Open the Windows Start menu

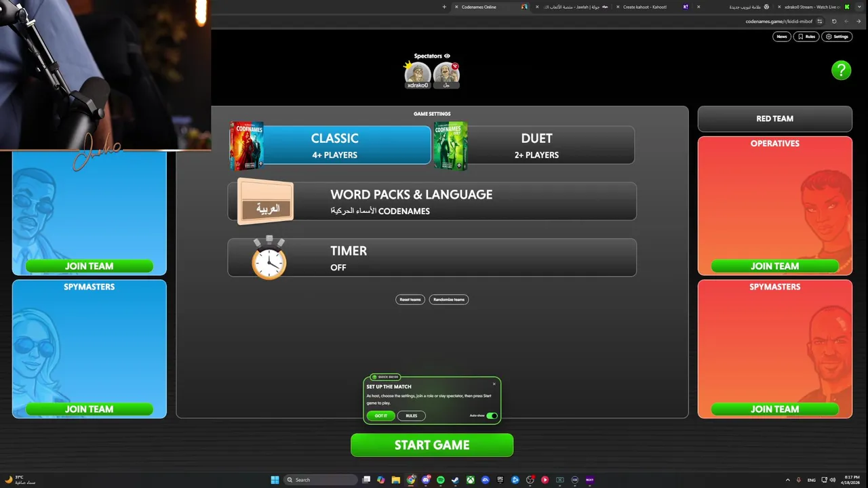click(275, 480)
